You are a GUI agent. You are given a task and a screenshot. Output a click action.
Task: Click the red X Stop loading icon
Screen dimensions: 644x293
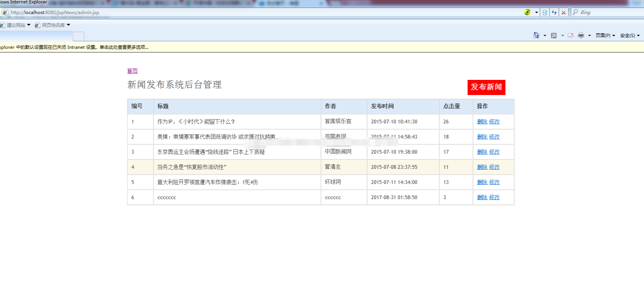[x=563, y=12]
